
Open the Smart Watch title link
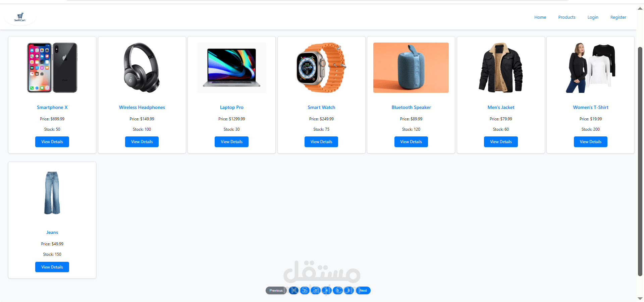click(x=321, y=107)
